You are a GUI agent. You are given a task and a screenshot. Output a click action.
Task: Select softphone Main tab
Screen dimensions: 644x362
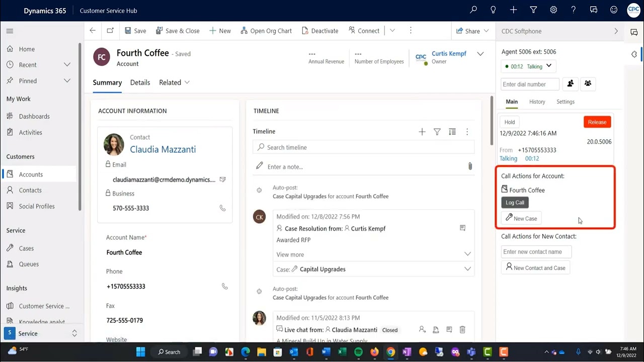pyautogui.click(x=512, y=102)
